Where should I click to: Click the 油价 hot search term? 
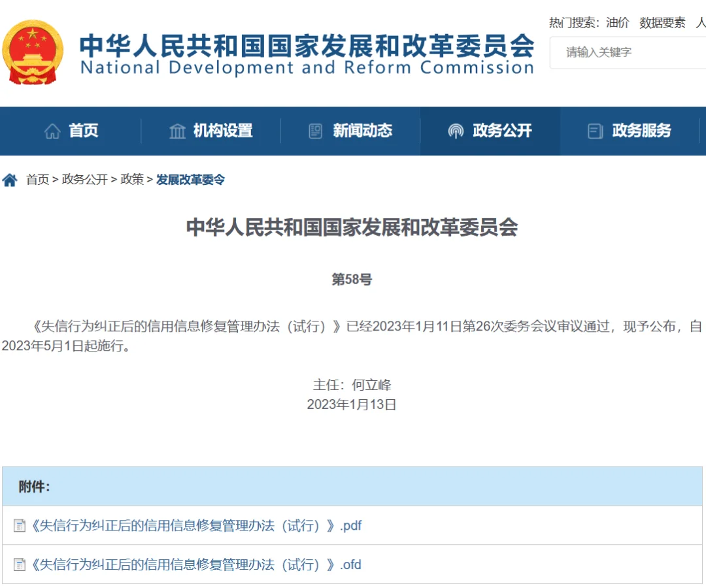click(x=617, y=22)
